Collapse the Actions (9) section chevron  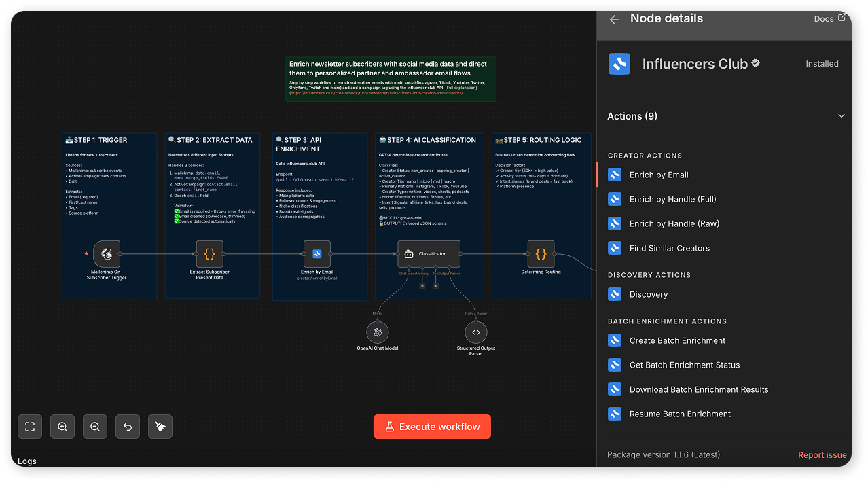pyautogui.click(x=842, y=116)
